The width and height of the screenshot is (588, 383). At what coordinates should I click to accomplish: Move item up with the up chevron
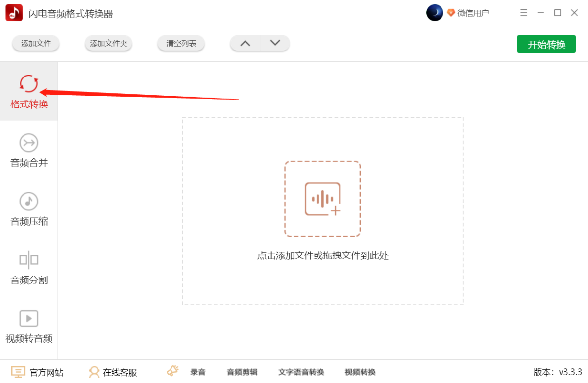pos(245,43)
